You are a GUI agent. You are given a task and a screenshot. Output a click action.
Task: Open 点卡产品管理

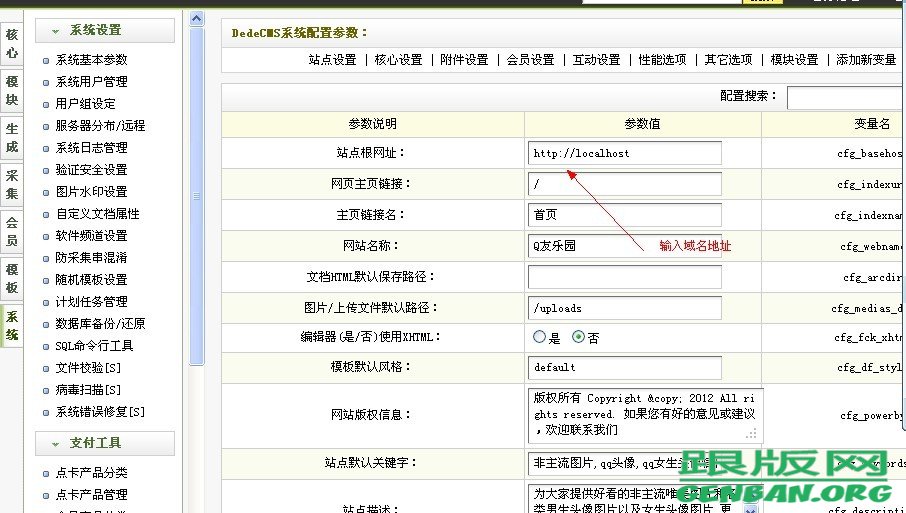pos(91,495)
